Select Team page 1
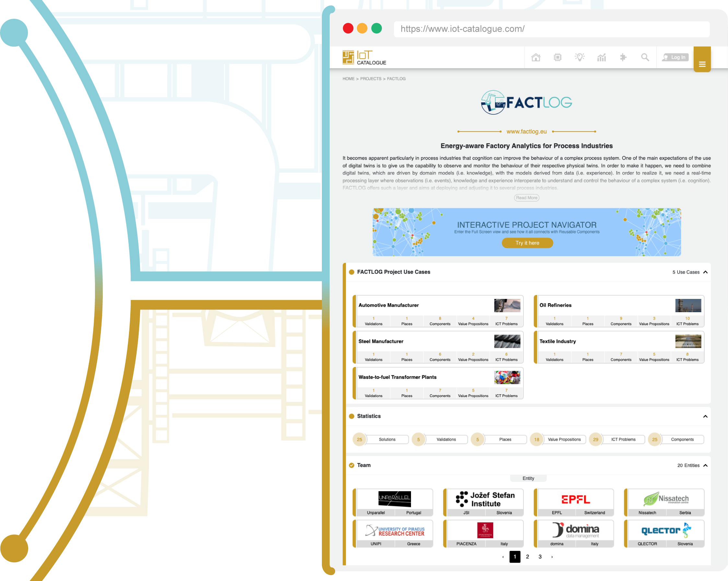 tap(515, 557)
